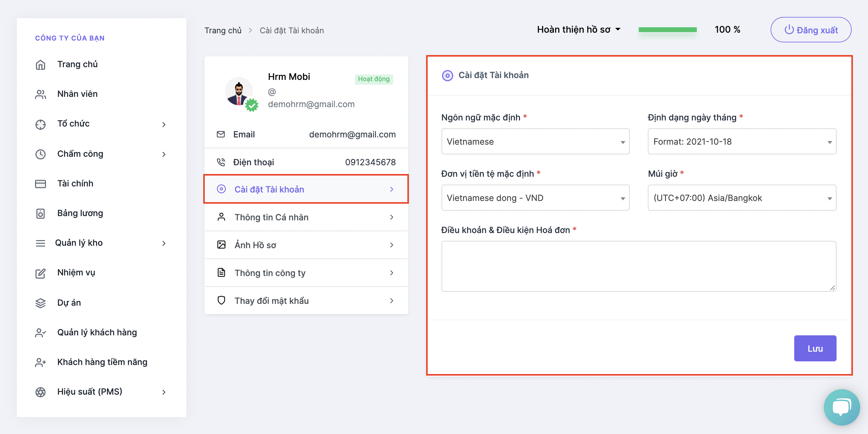Open the chat support bubble
This screenshot has height=434, width=868.
pyautogui.click(x=841, y=407)
